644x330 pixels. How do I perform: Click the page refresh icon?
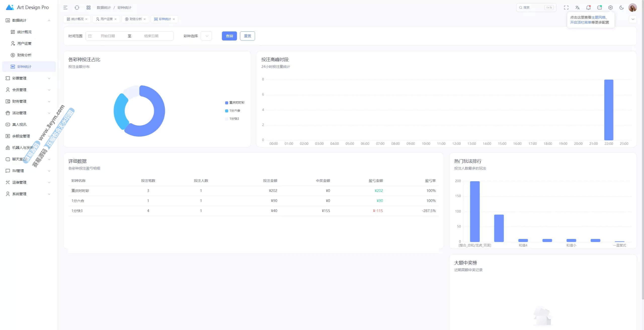77,8
